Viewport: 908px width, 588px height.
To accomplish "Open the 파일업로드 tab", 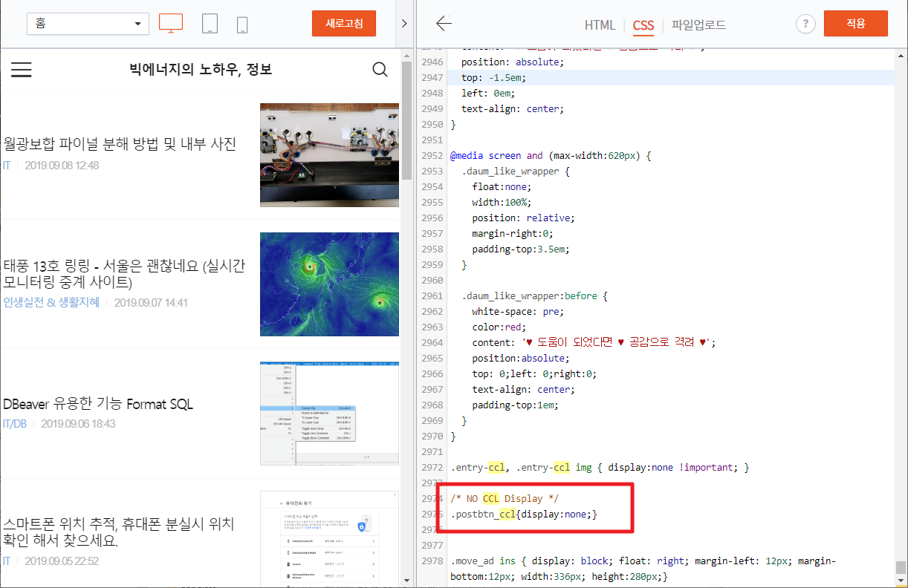I will pyautogui.click(x=698, y=25).
